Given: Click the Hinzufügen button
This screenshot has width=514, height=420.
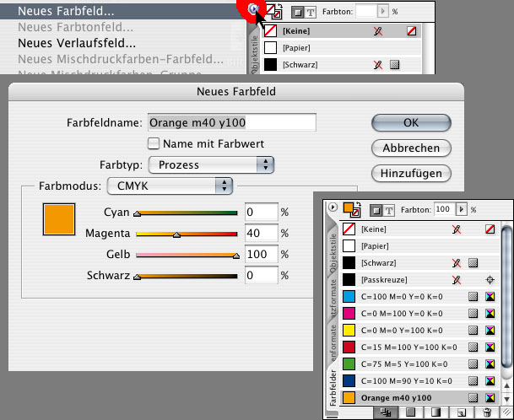Looking at the screenshot, I should click(x=410, y=173).
